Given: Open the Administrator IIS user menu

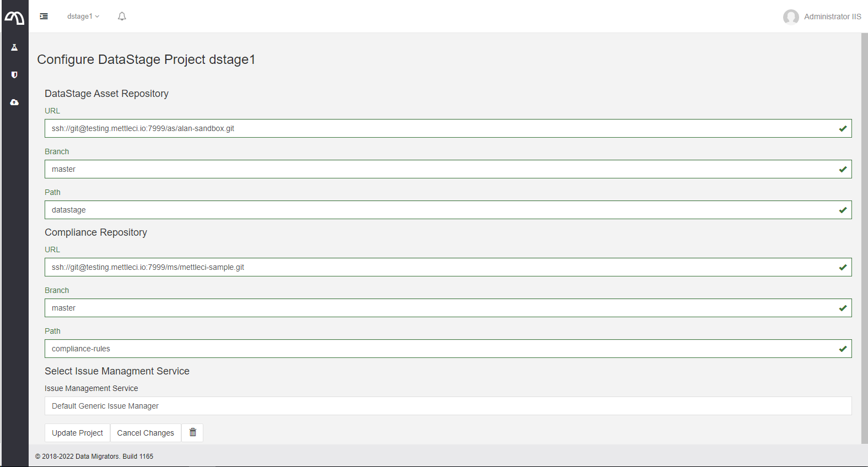Looking at the screenshot, I should click(832, 17).
